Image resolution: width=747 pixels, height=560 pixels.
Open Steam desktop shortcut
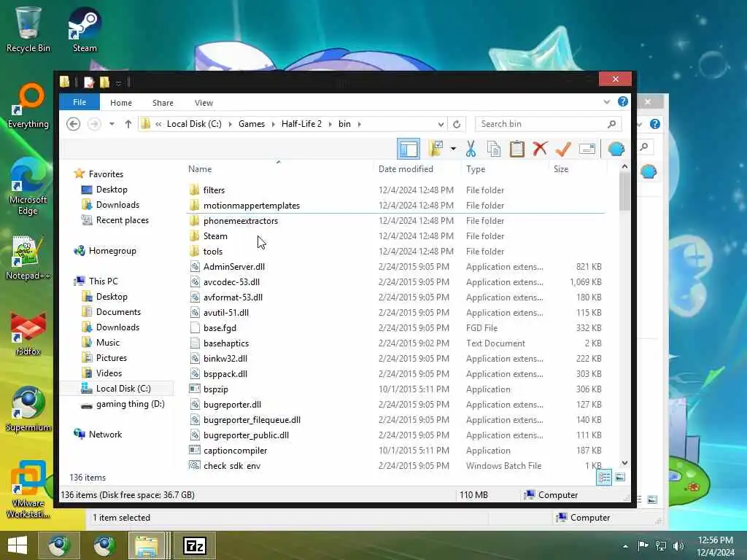point(85,29)
